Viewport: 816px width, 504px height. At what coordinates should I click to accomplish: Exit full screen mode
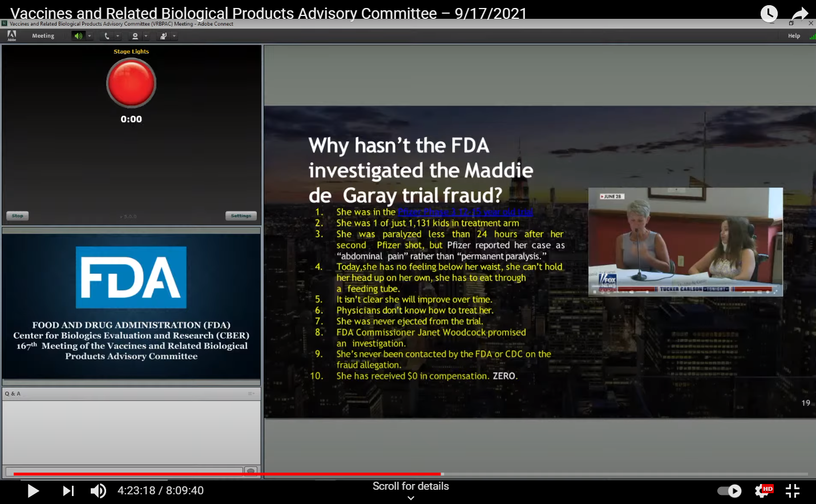point(793,491)
